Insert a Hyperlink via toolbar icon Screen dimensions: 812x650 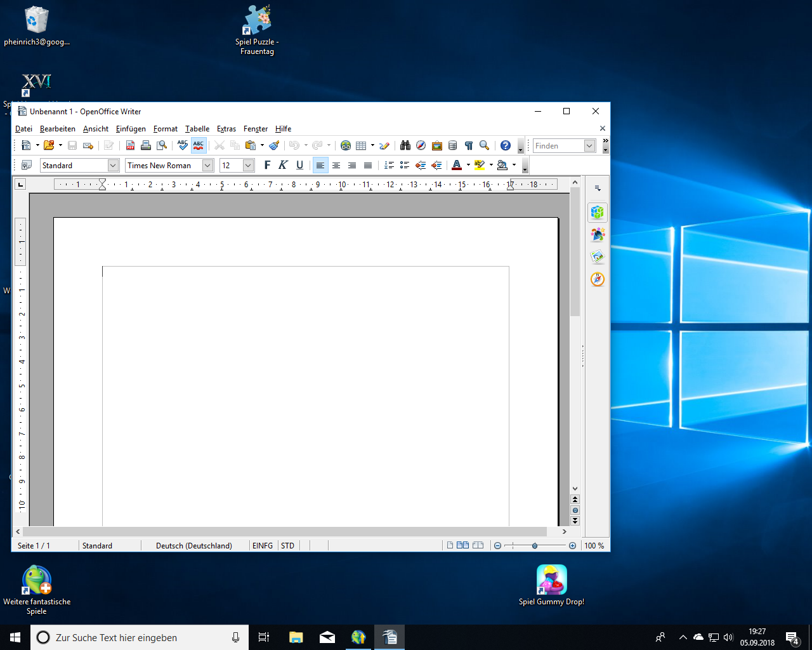click(346, 145)
